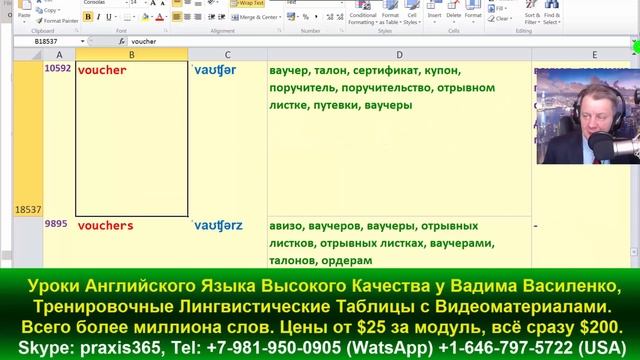Screen dimensions: 640x360
Task: Select cell with number 10592
Action: click(59, 138)
